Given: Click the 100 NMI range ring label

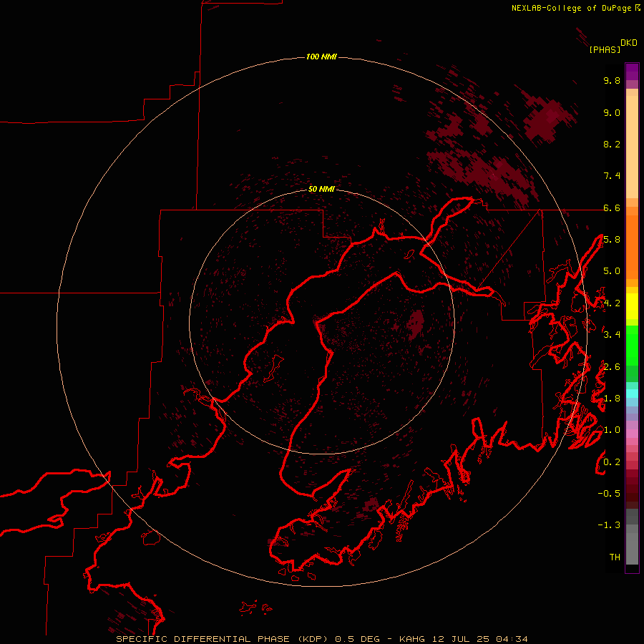Looking at the screenshot, I should (321, 57).
